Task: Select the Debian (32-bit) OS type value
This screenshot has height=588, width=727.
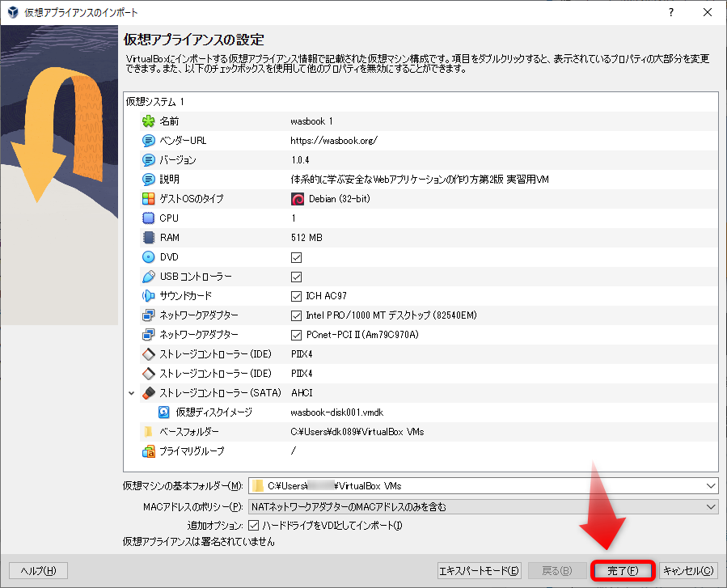Action: (340, 199)
